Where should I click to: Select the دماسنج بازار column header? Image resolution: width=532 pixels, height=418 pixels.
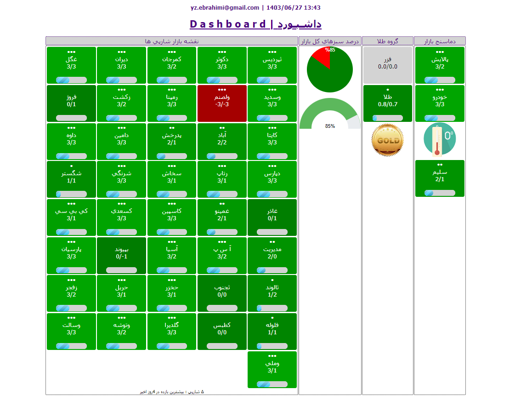[440, 41]
